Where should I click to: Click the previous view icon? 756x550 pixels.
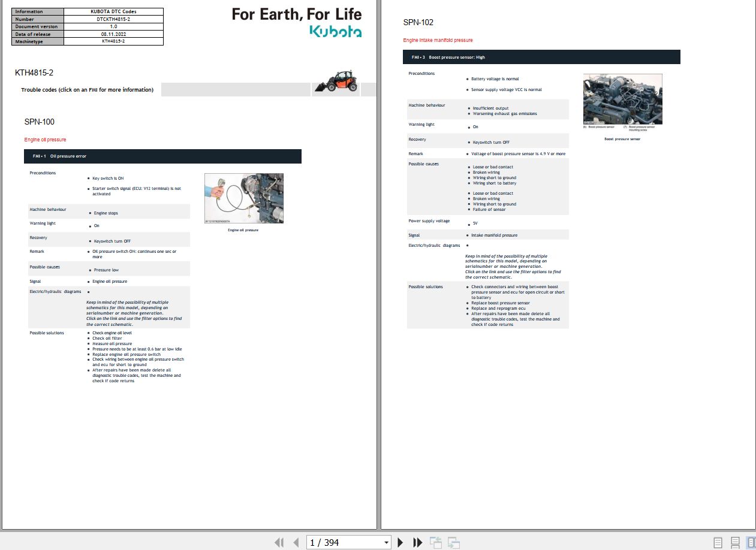click(436, 542)
